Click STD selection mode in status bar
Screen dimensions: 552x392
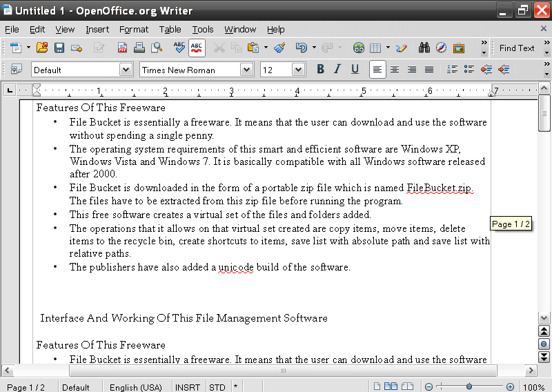click(x=217, y=387)
